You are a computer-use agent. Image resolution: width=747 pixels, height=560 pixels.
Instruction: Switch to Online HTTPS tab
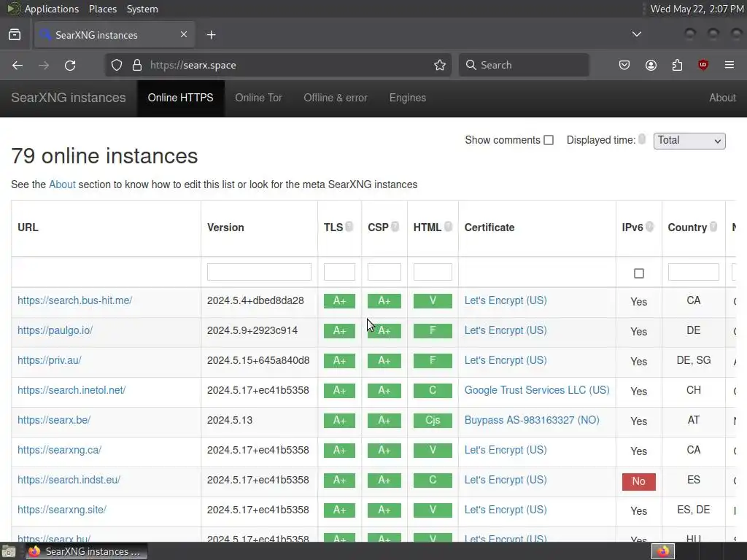click(181, 98)
